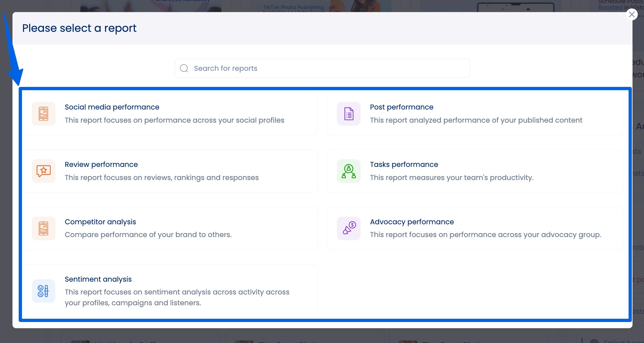The height and width of the screenshot is (343, 644).
Task: Click sentiment description about profiles, campaigns and listeners
Action: pos(177,297)
